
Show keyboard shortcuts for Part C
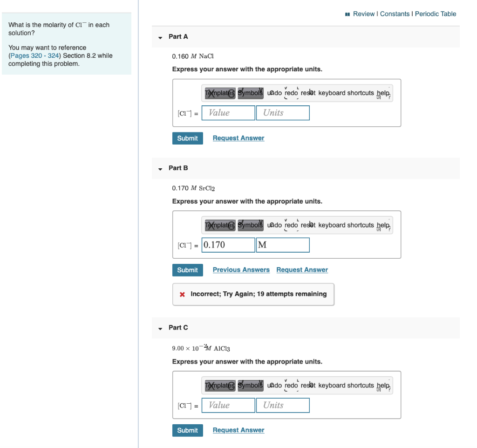coord(346,386)
